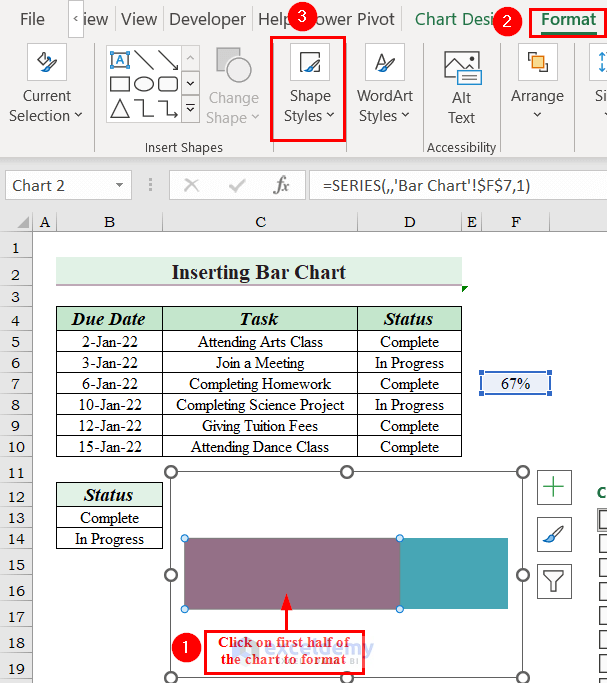
Task: Click the 'Task' header cell
Action: (260, 319)
